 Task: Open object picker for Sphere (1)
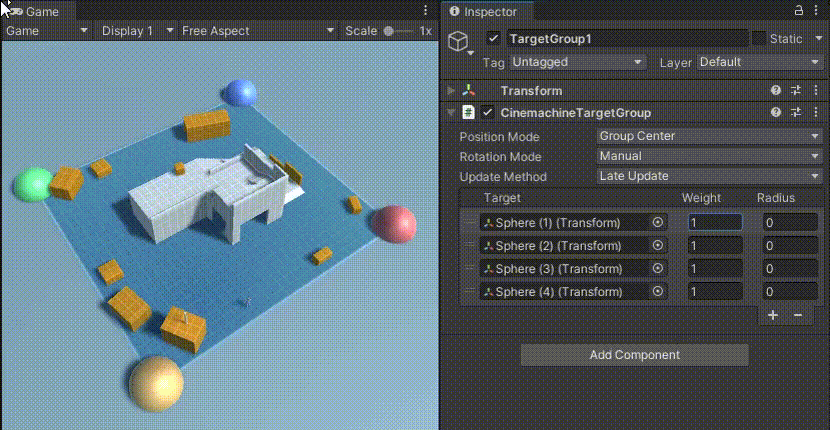pos(658,222)
